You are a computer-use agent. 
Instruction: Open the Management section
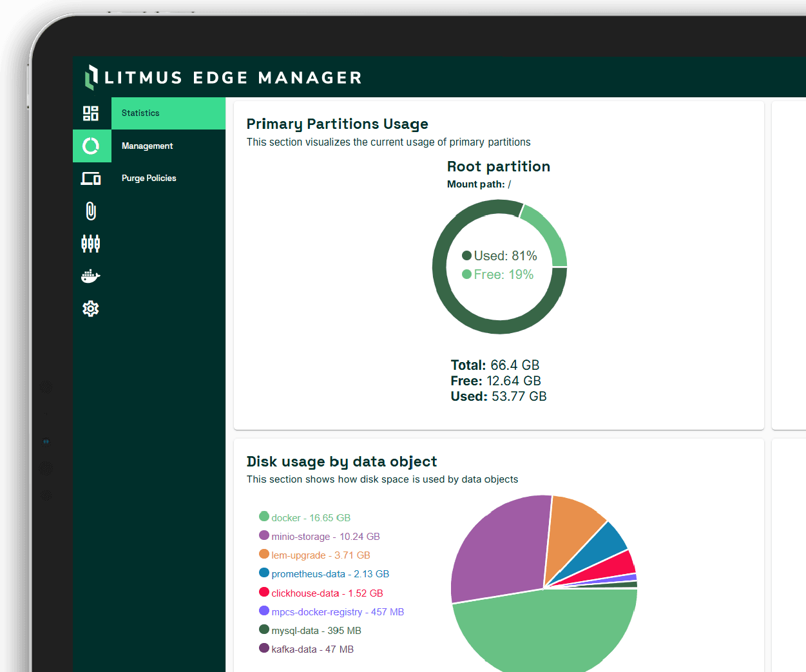point(147,146)
